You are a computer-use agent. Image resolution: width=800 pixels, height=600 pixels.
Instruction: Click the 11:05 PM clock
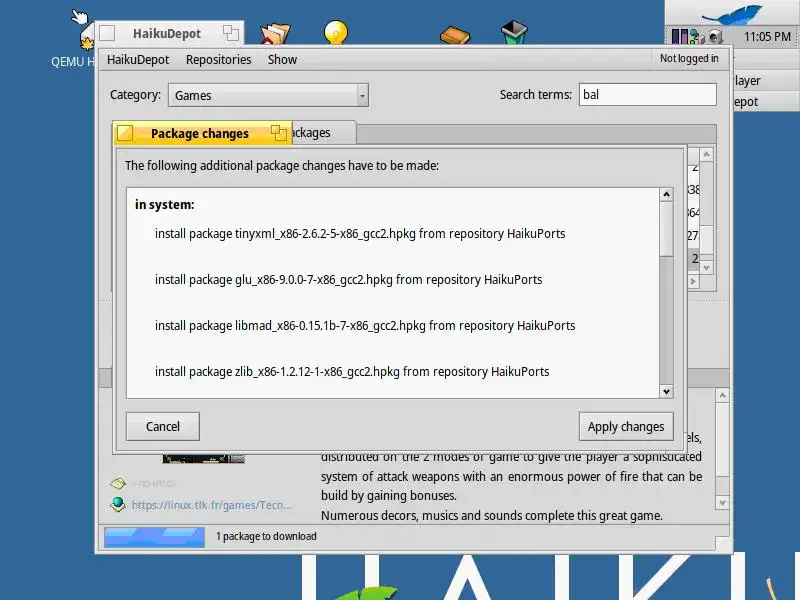(767, 37)
